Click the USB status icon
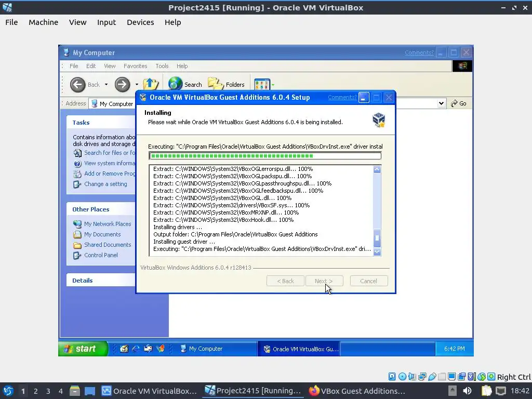Image resolution: width=532 pixels, height=399 pixels. [x=432, y=376]
